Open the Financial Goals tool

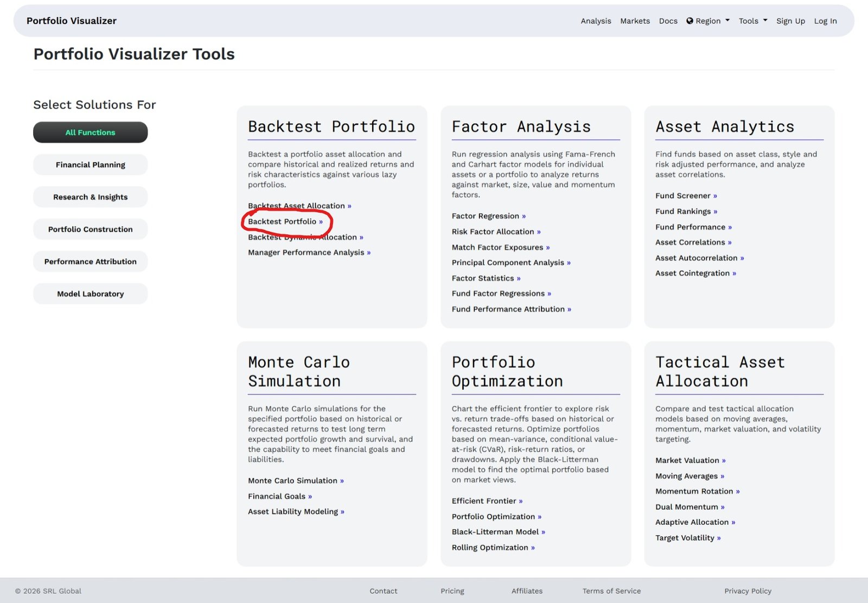[280, 497]
